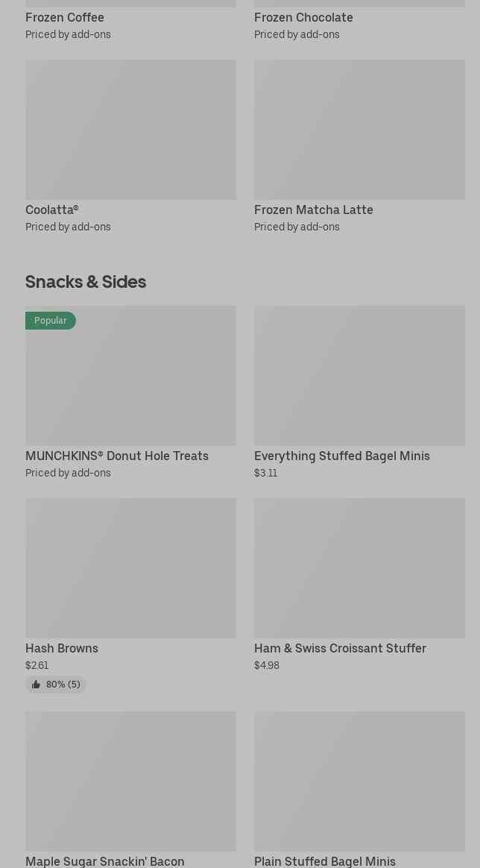This screenshot has height=868, width=480.
Task: Click the Frozen Coffee item title
Action: click(x=65, y=17)
